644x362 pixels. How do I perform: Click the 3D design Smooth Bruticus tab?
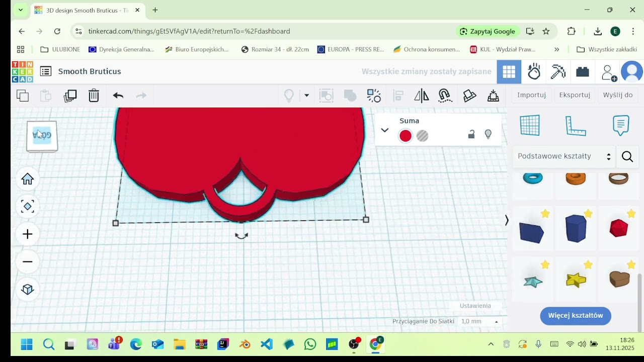tap(87, 10)
